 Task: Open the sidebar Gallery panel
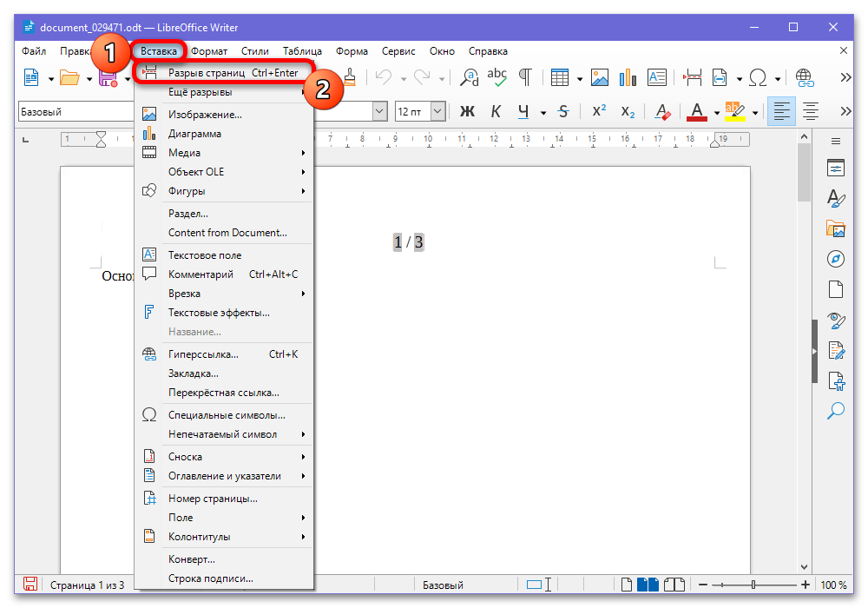836,228
